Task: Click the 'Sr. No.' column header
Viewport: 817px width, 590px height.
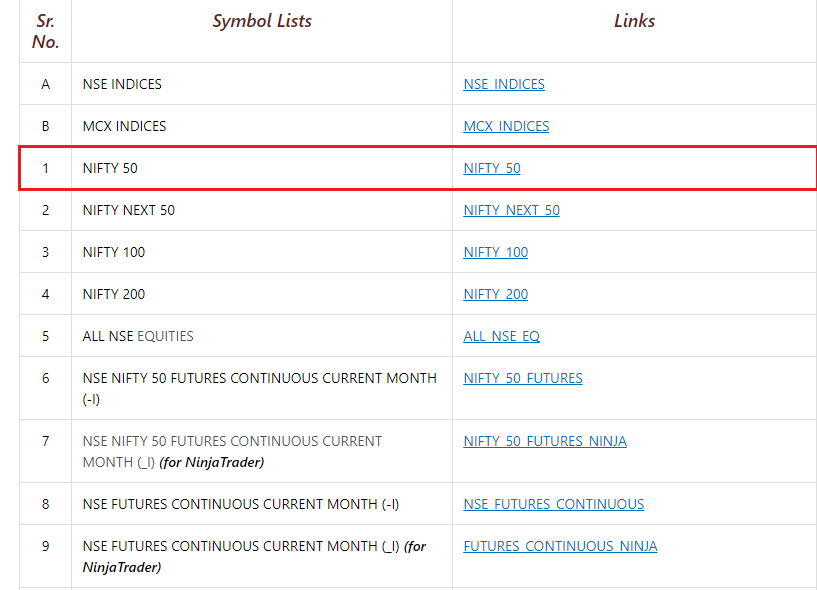Action: (45, 31)
